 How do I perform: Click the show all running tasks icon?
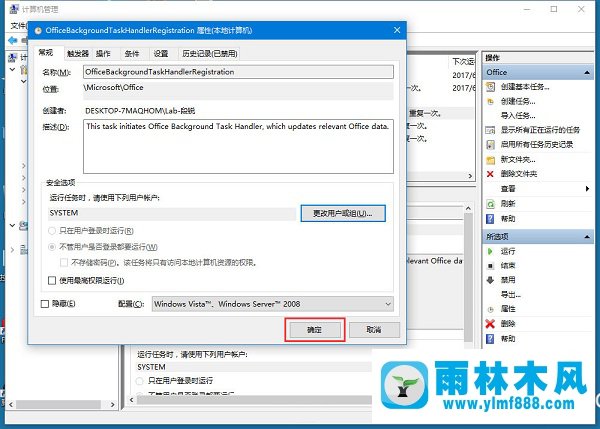[x=490, y=130]
